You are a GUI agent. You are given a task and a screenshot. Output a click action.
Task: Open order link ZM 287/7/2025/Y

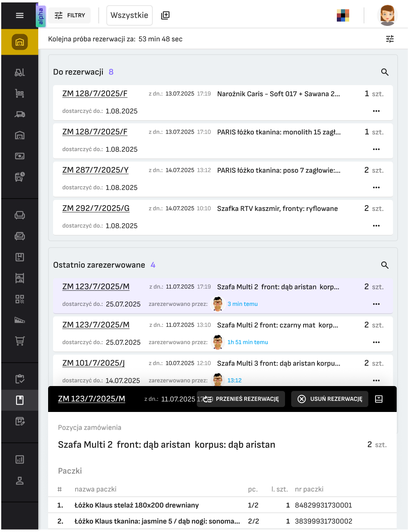95,170
